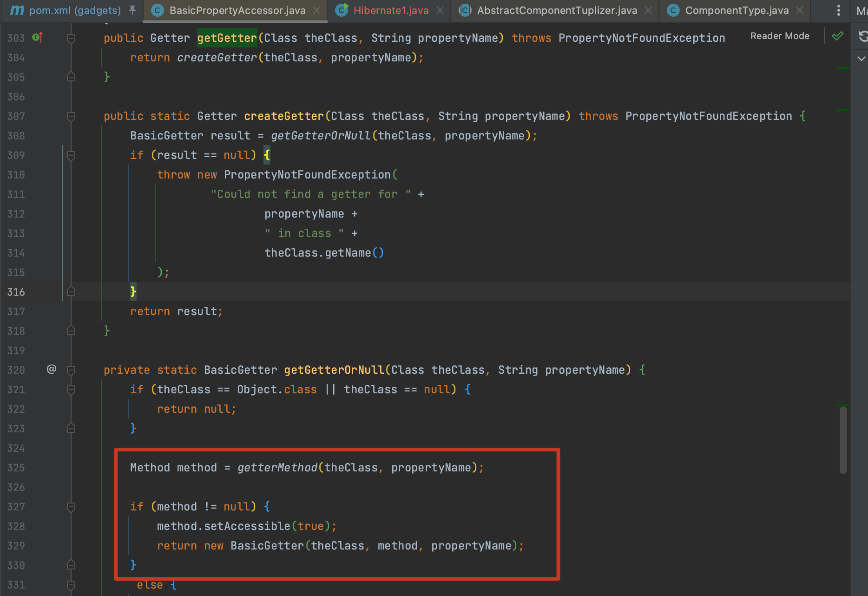Fold the else block at line 331
The image size is (868, 596).
(x=71, y=585)
